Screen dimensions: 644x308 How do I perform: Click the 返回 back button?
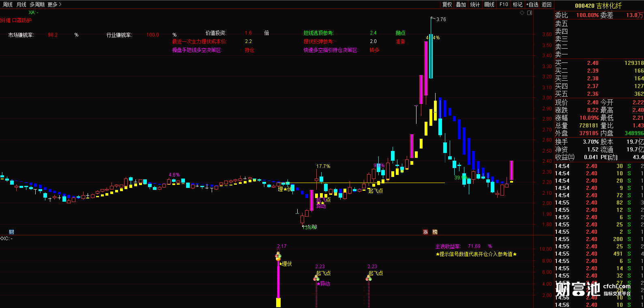click(x=547, y=4)
